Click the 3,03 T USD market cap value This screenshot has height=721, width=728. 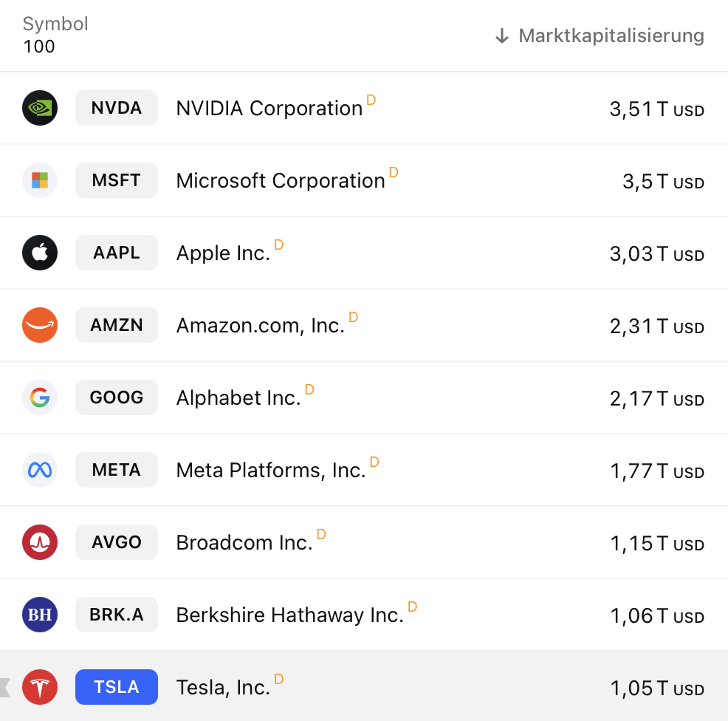(x=657, y=254)
